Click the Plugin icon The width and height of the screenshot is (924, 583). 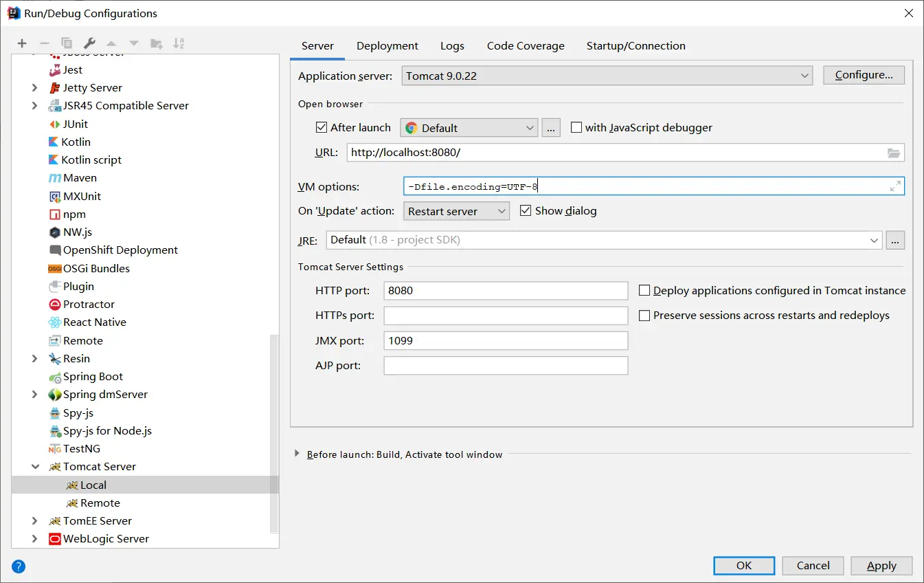coord(55,286)
